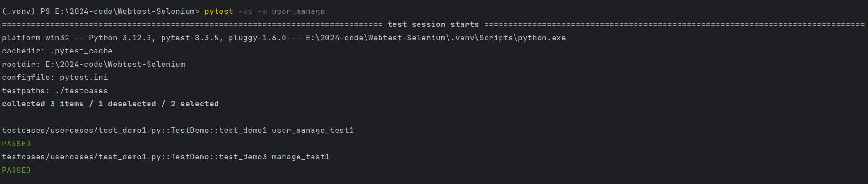Click the user_manage marker argument
The width and height of the screenshot is (868, 184).
click(x=298, y=11)
